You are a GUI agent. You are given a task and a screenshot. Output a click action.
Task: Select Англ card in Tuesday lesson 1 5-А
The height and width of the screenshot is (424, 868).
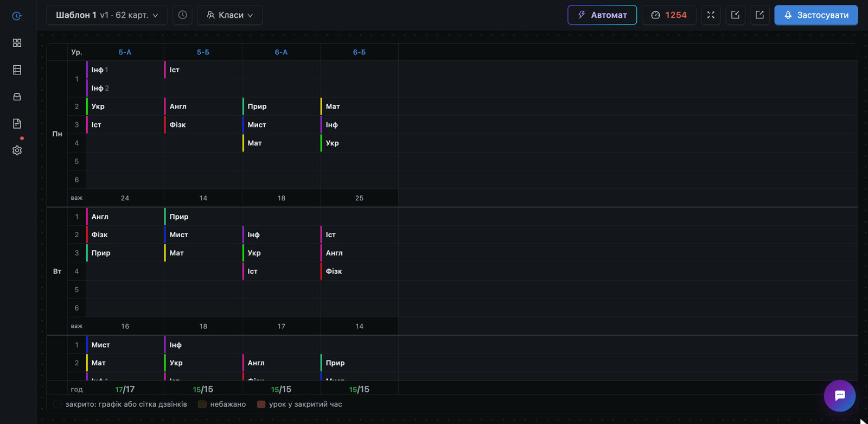(x=125, y=217)
